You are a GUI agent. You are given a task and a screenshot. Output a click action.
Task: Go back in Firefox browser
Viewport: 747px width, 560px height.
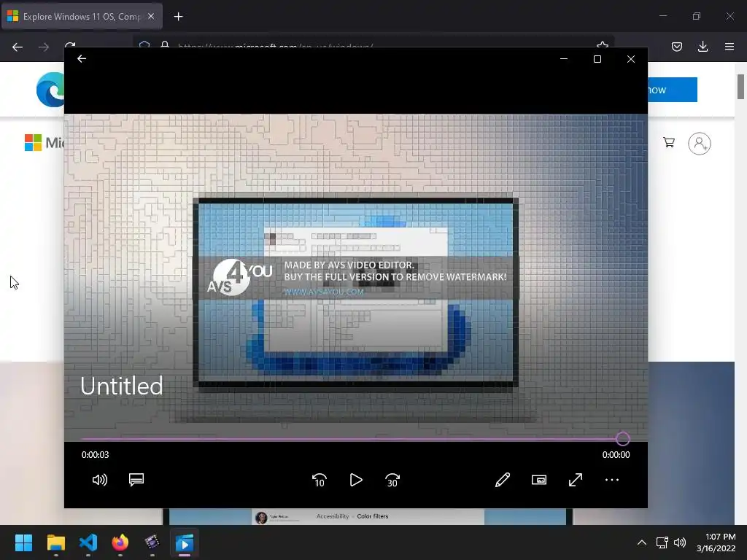pyautogui.click(x=18, y=47)
